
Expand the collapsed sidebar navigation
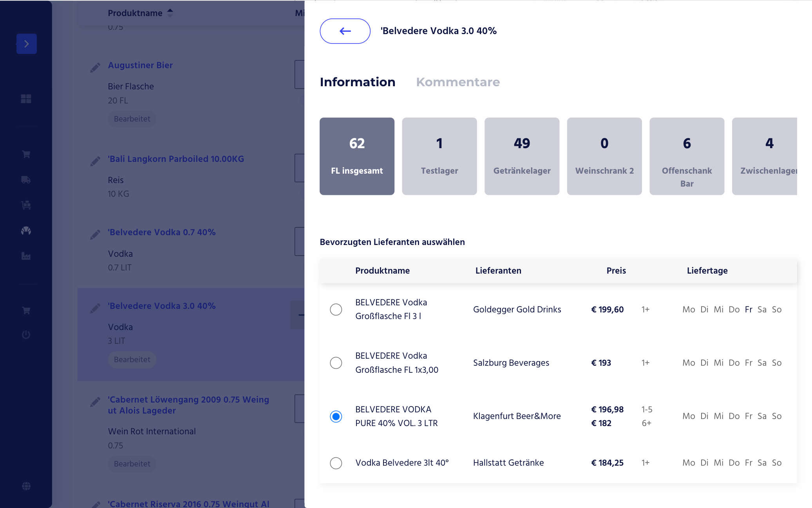26,44
